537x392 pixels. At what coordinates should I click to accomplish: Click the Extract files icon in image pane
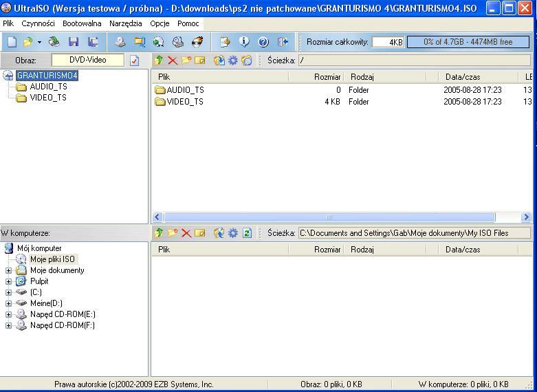point(219,61)
